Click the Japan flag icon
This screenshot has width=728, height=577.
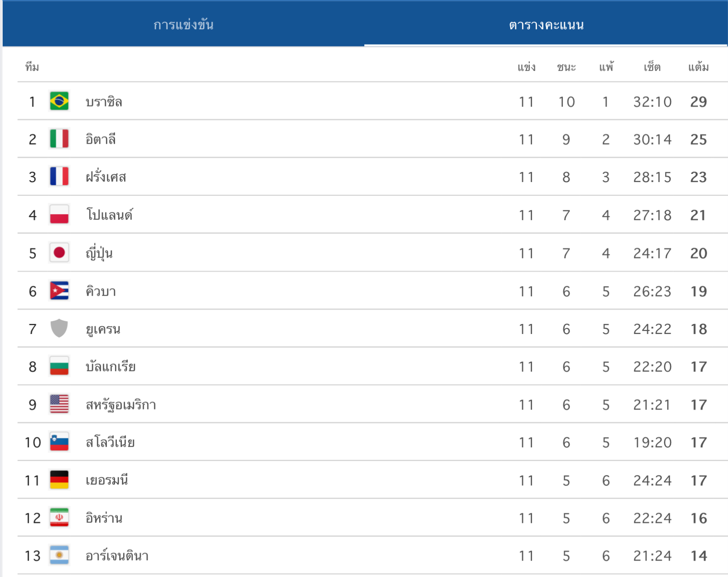59,253
